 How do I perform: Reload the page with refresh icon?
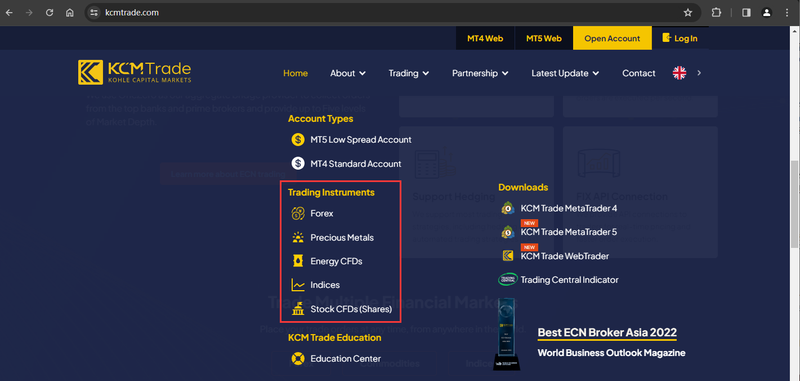49,13
